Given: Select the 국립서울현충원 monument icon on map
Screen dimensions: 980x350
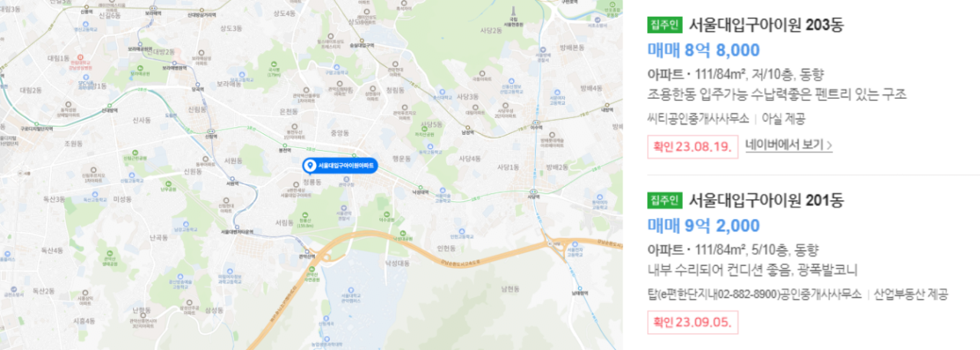Looking at the screenshot, I should coord(514,11).
